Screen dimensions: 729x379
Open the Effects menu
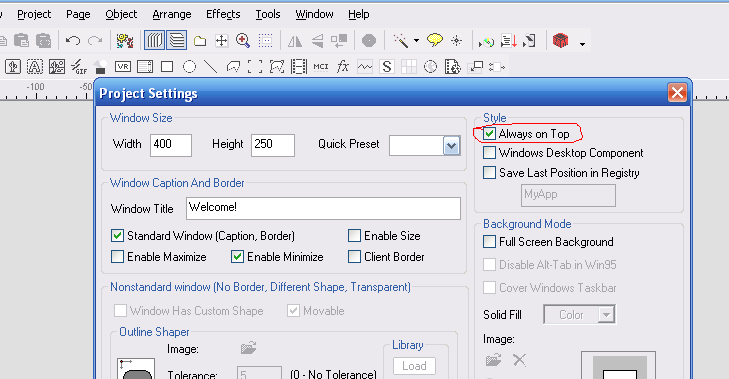point(223,14)
